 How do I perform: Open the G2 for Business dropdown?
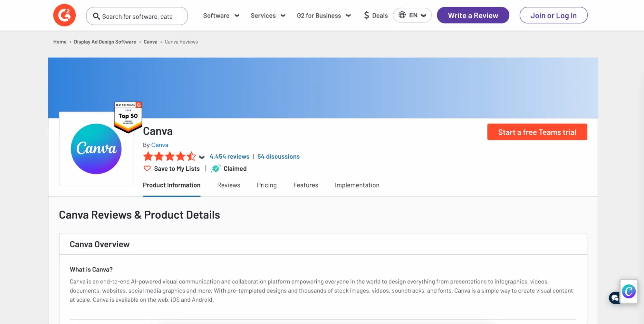323,15
